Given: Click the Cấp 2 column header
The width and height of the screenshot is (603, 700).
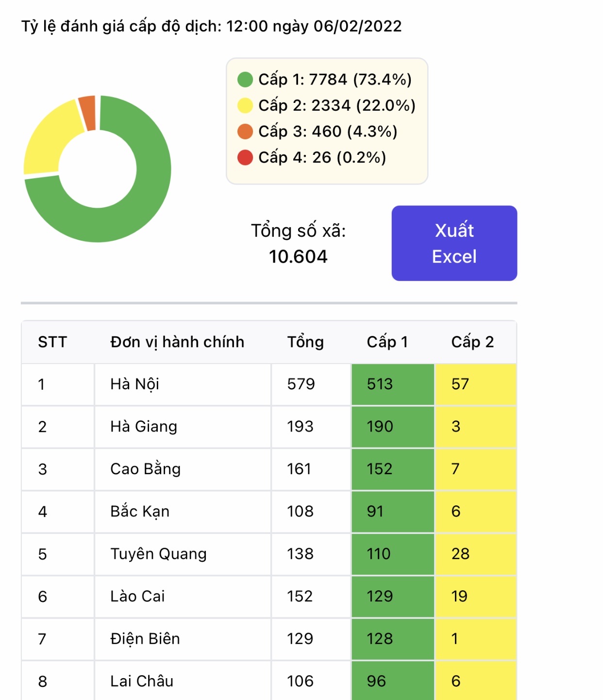Looking at the screenshot, I should 472,342.
